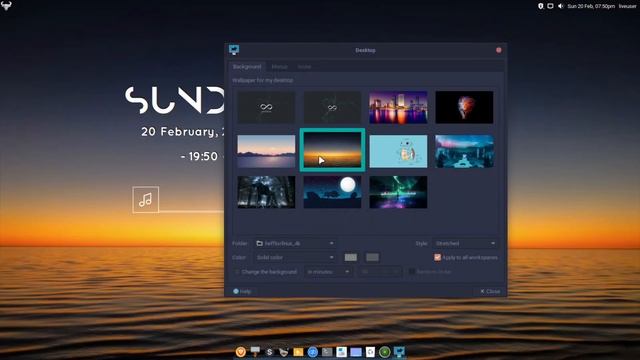Select the pastel mountain lake wallpaper
The height and width of the screenshot is (360, 640).
(x=266, y=151)
